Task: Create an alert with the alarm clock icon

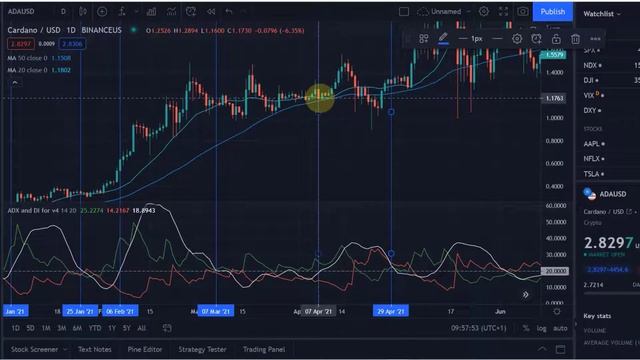Action: click(191, 11)
